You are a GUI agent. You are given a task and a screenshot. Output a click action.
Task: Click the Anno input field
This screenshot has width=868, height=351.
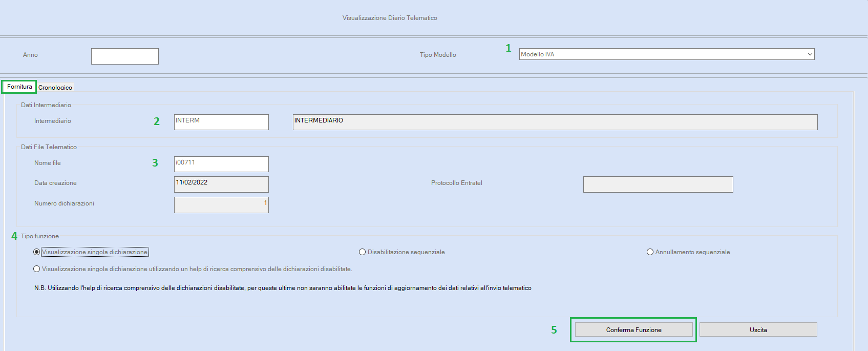pos(125,56)
